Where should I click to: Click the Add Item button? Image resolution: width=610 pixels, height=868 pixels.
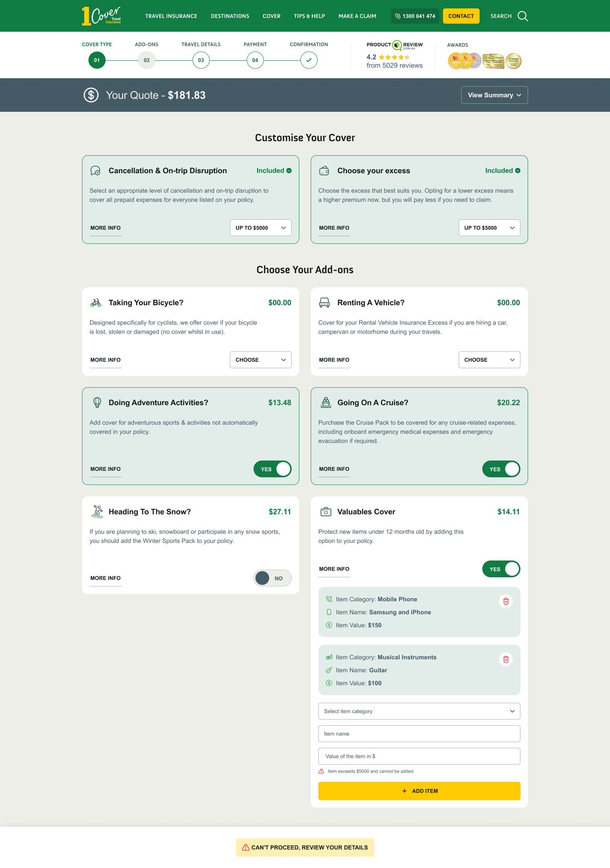(419, 791)
